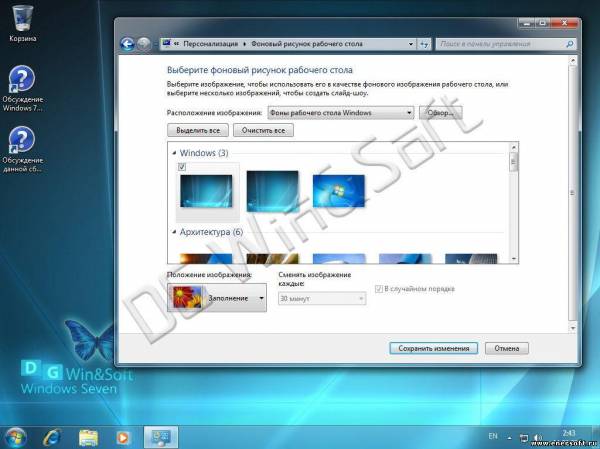The image size is (600, 449).
Task: Click the 'Отмена' button
Action: click(x=507, y=348)
